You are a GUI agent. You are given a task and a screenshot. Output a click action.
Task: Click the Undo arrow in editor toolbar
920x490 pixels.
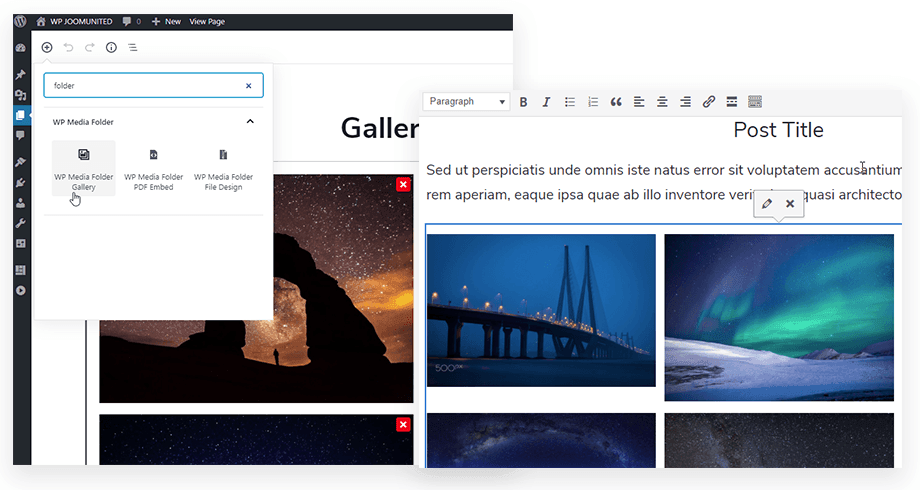pos(69,48)
